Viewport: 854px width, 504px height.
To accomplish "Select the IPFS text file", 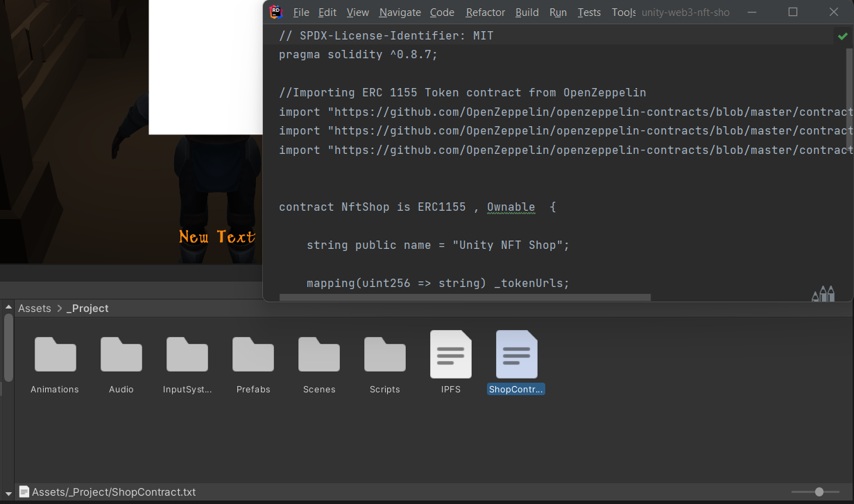I will (x=451, y=362).
